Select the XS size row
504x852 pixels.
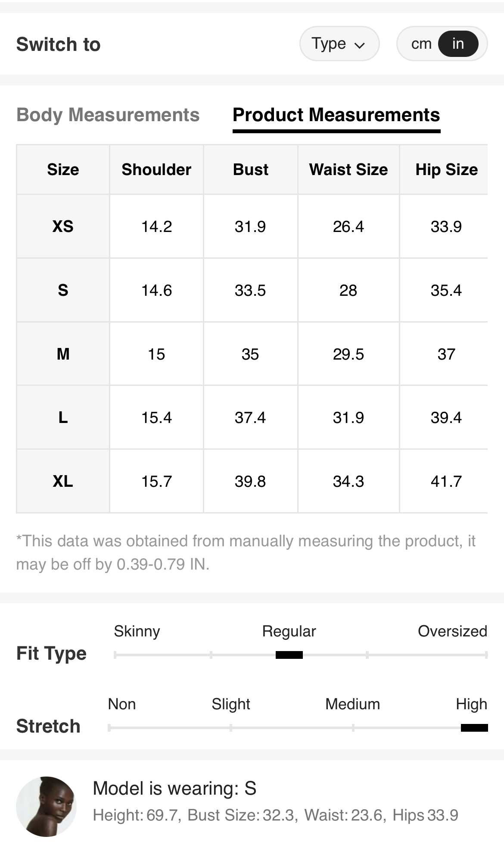point(252,226)
